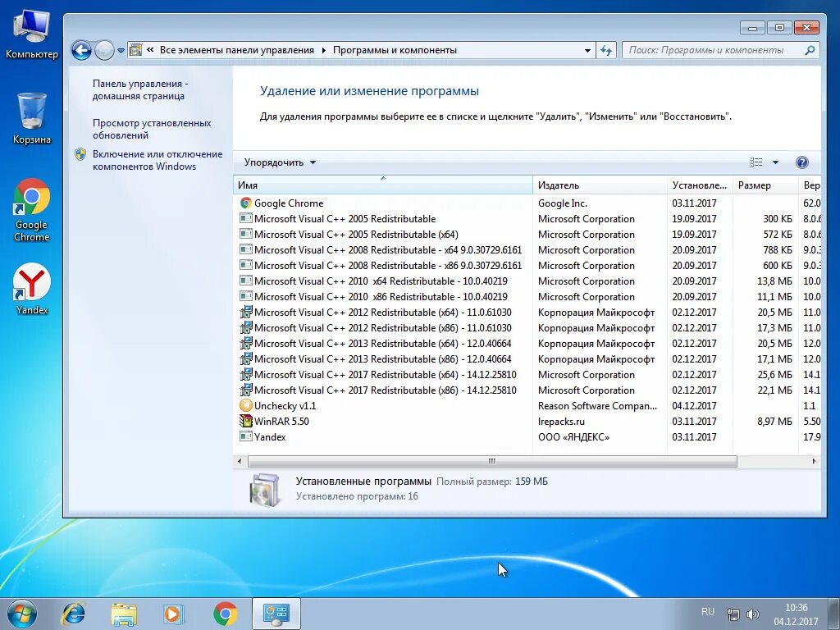Viewport: 840px width, 630px height.
Task: Expand the breadcrumb double-chevron in the address bar
Action: [x=149, y=50]
